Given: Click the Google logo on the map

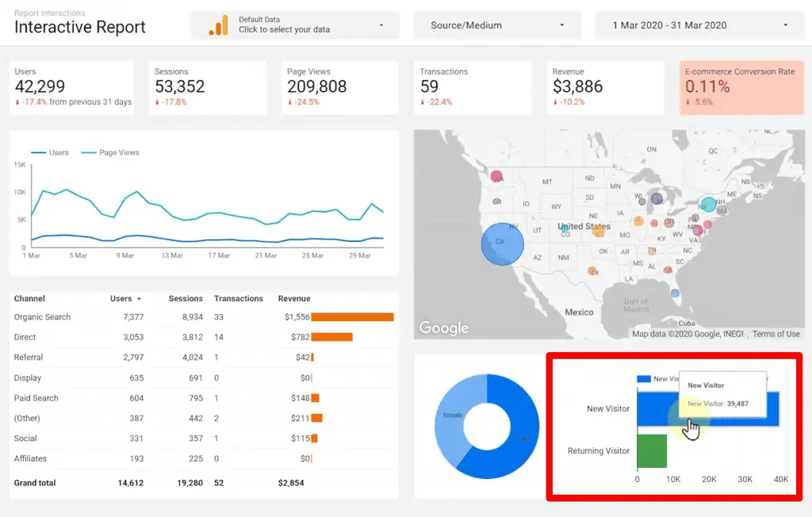Looking at the screenshot, I should [x=443, y=327].
